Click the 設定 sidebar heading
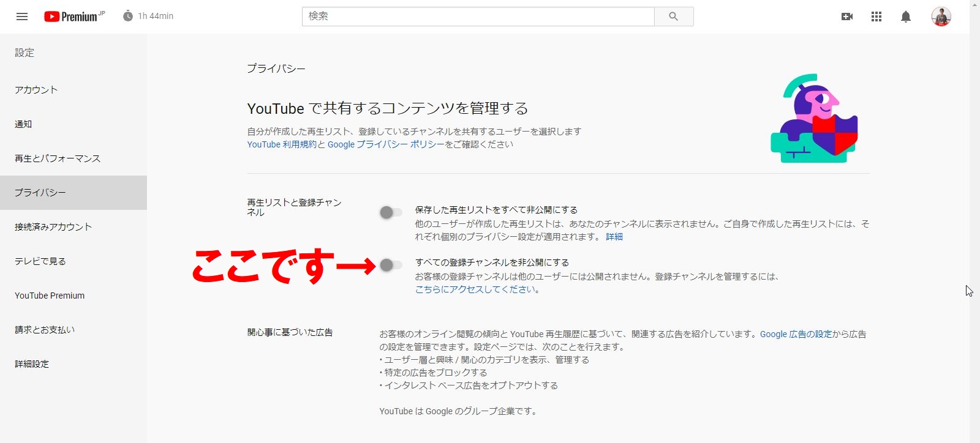 pyautogui.click(x=24, y=53)
